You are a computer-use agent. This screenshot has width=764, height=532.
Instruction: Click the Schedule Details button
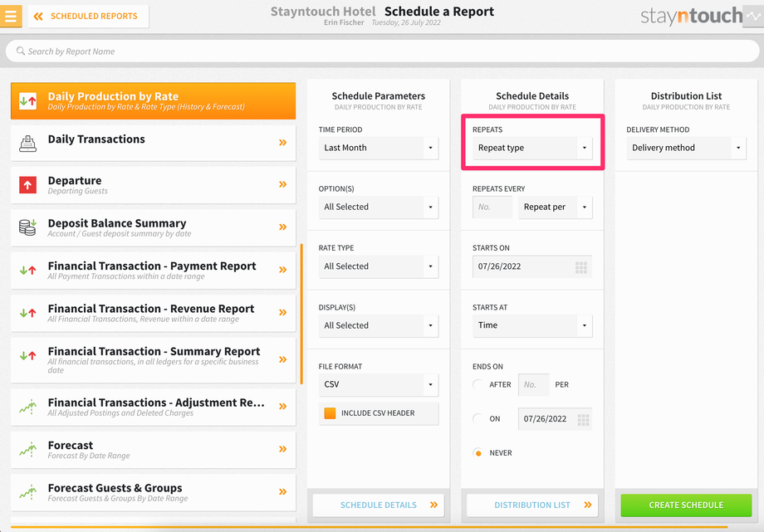(379, 505)
